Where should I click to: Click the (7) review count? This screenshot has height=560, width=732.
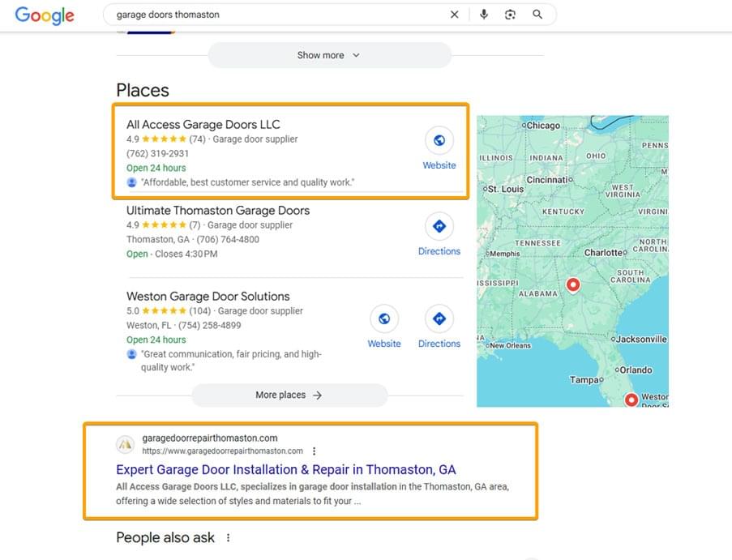195,225
